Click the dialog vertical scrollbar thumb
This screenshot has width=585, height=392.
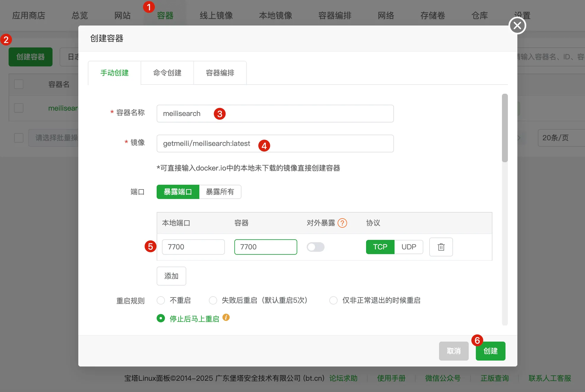[x=505, y=128]
